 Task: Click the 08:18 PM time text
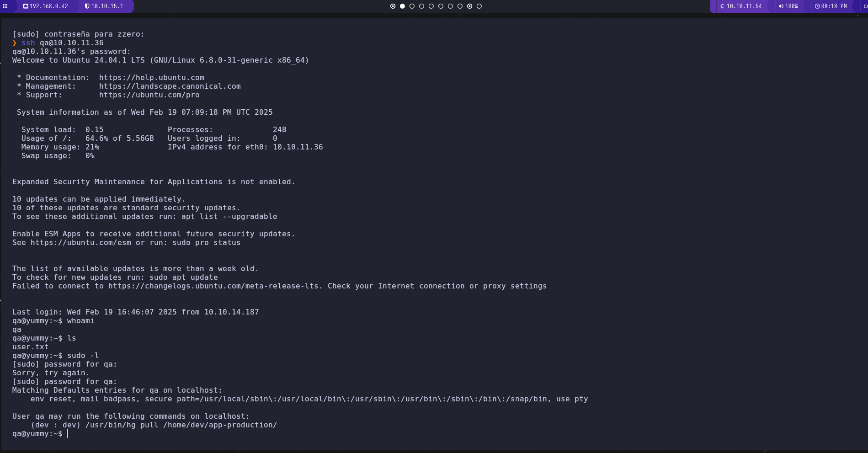pos(834,6)
